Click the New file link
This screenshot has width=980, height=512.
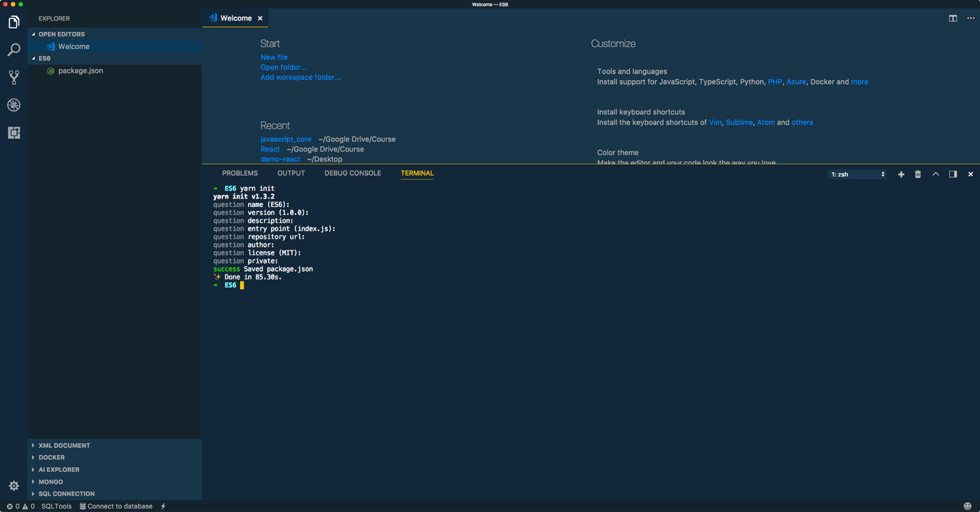pos(274,58)
